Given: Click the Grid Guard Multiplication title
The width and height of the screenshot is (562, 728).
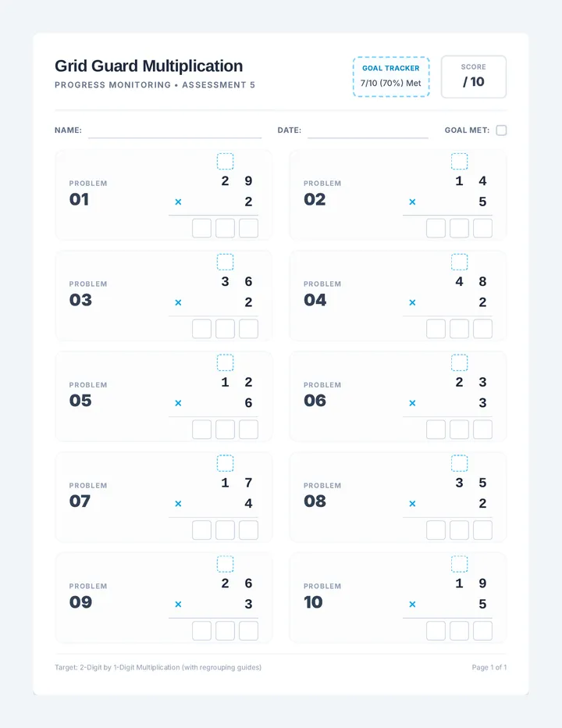Looking at the screenshot, I should (148, 66).
